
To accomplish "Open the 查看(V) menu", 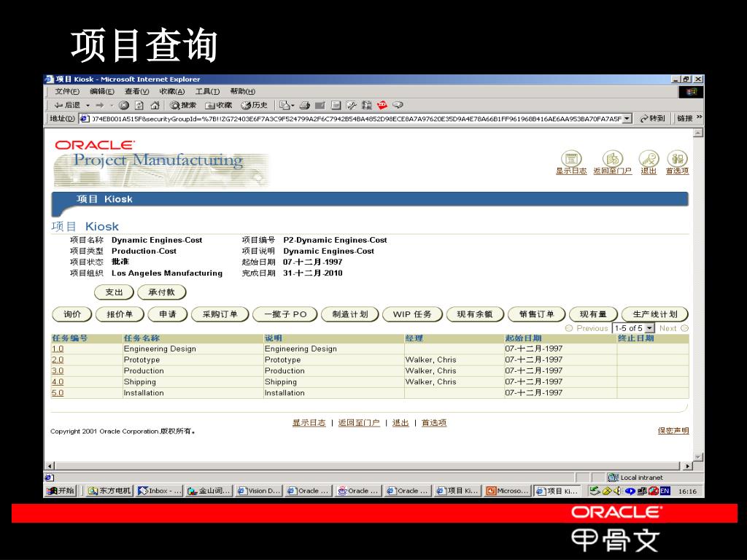I will coord(136,91).
